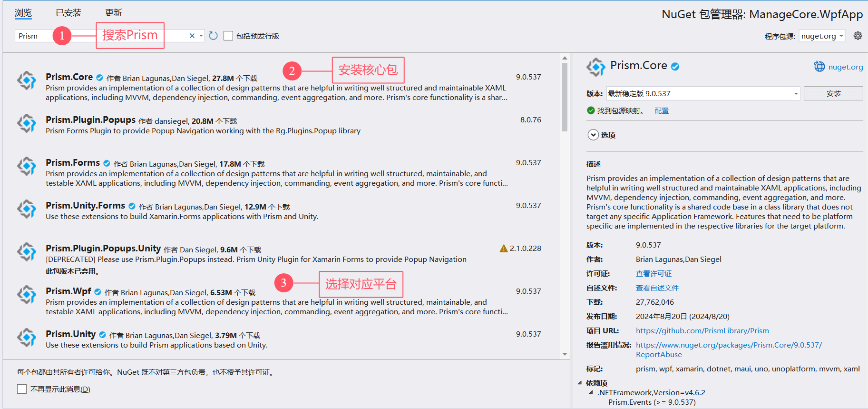Click the package list scroll down arrow
The height and width of the screenshot is (409, 868).
[565, 354]
